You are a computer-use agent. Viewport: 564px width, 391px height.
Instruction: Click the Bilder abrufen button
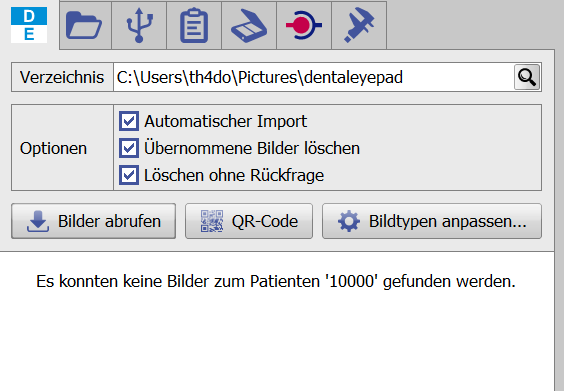tap(94, 221)
